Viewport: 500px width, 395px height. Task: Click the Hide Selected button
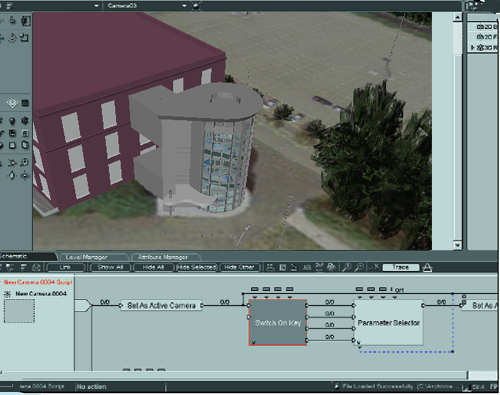coord(197,267)
